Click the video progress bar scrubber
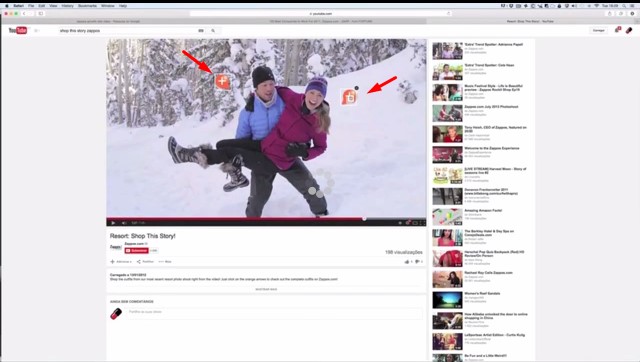640x362 pixels. click(x=364, y=219)
